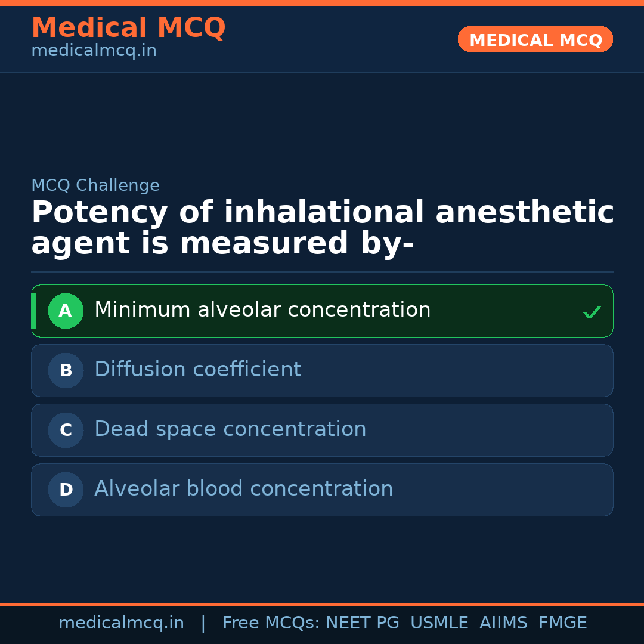Click USMLE in footer text
Image resolution: width=644 pixels, height=644 pixels.
pyautogui.click(x=439, y=623)
